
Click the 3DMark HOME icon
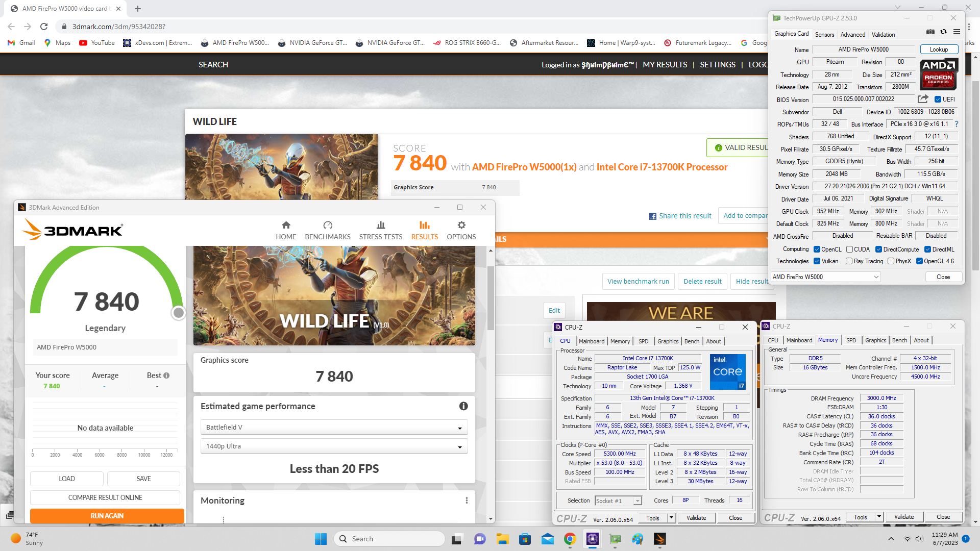tap(286, 225)
